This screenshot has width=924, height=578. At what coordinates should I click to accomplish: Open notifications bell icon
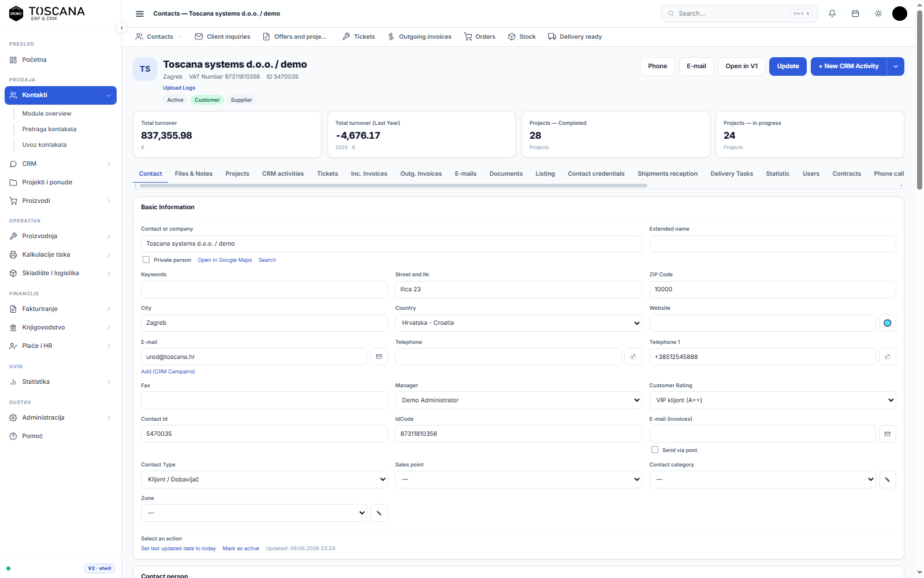click(832, 13)
